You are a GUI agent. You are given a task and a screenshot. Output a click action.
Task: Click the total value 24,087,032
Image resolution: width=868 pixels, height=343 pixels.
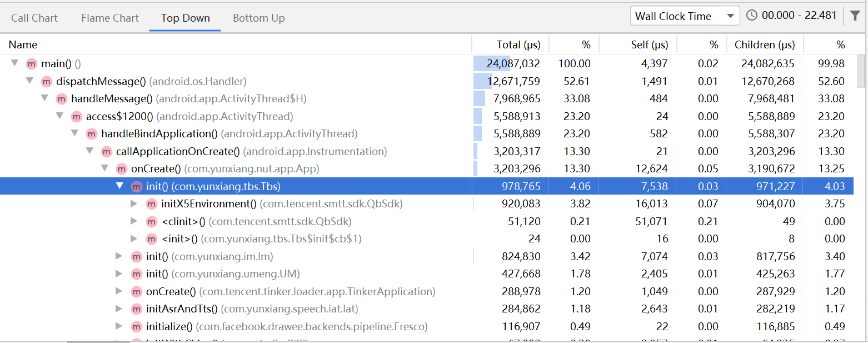pyautogui.click(x=513, y=64)
